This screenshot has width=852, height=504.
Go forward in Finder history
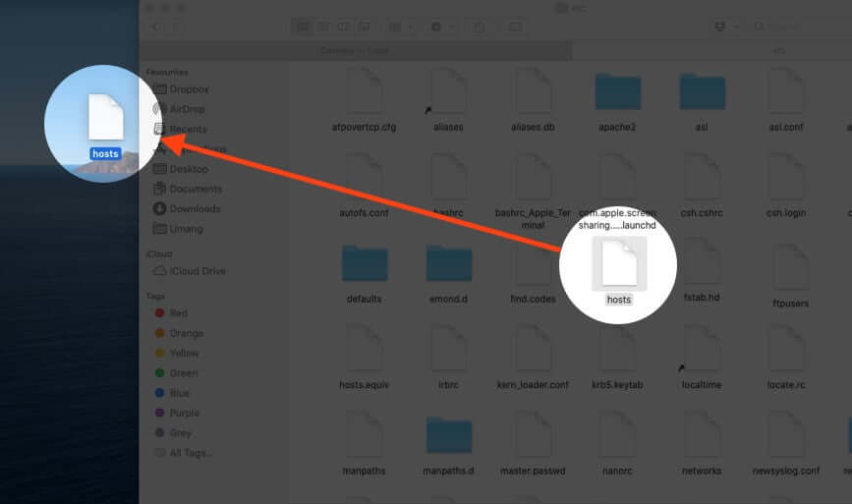[175, 27]
